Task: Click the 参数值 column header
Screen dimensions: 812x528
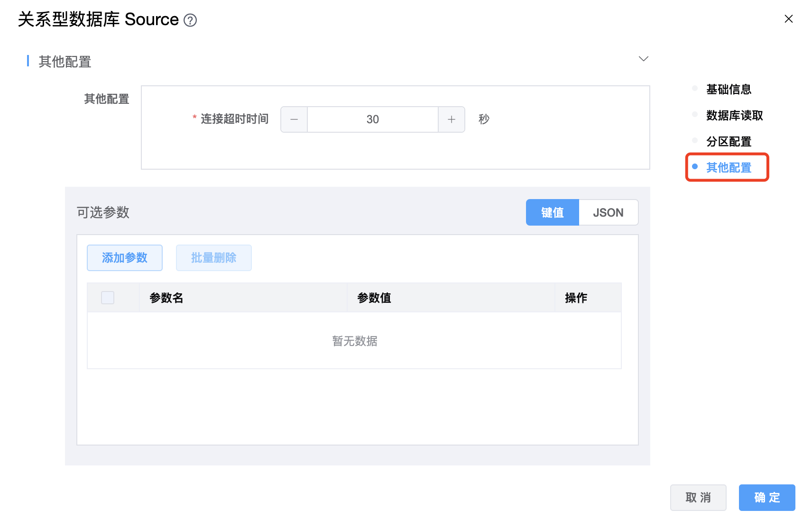Action: (374, 298)
